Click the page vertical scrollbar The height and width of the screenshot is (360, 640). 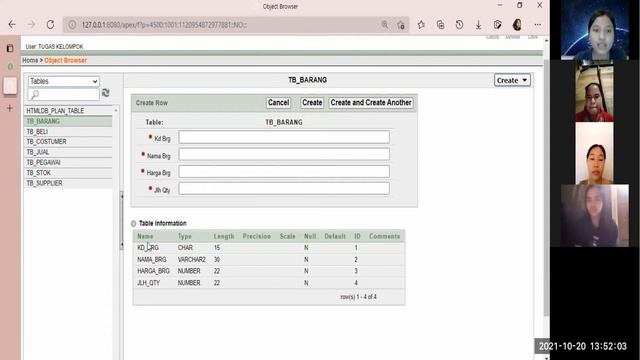click(x=547, y=188)
